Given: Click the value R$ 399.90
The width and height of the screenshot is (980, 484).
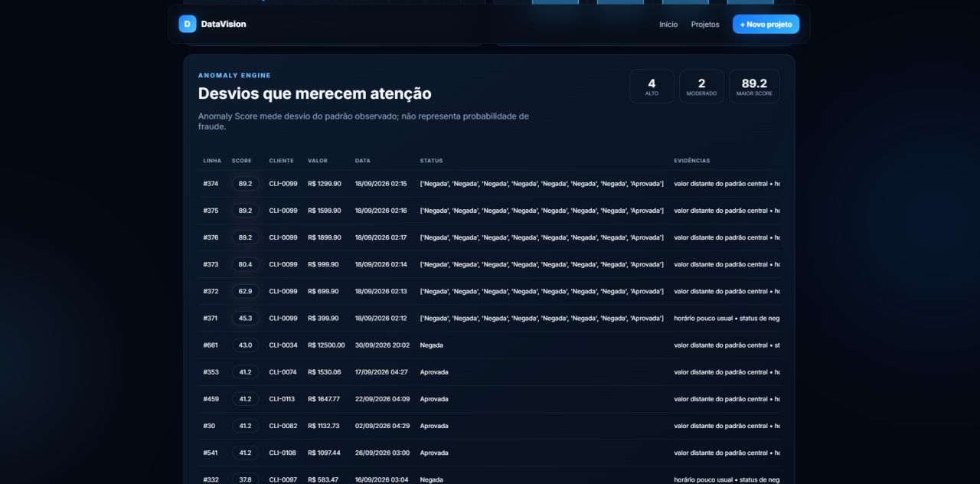Looking at the screenshot, I should pyautogui.click(x=323, y=318).
